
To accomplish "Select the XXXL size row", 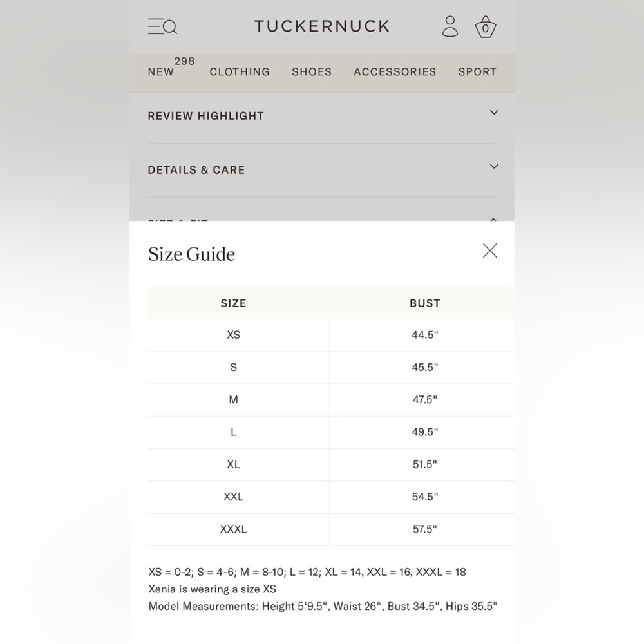I will (x=330, y=529).
